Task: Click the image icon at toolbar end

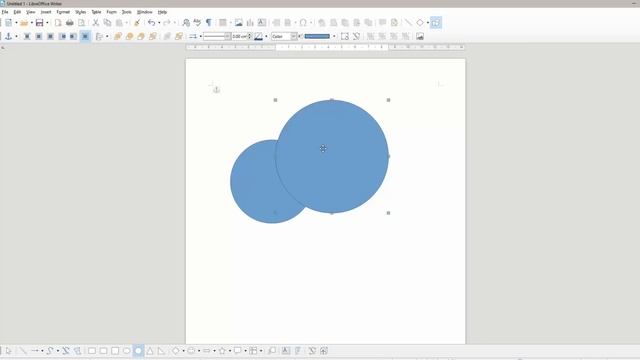Action: coord(420,37)
